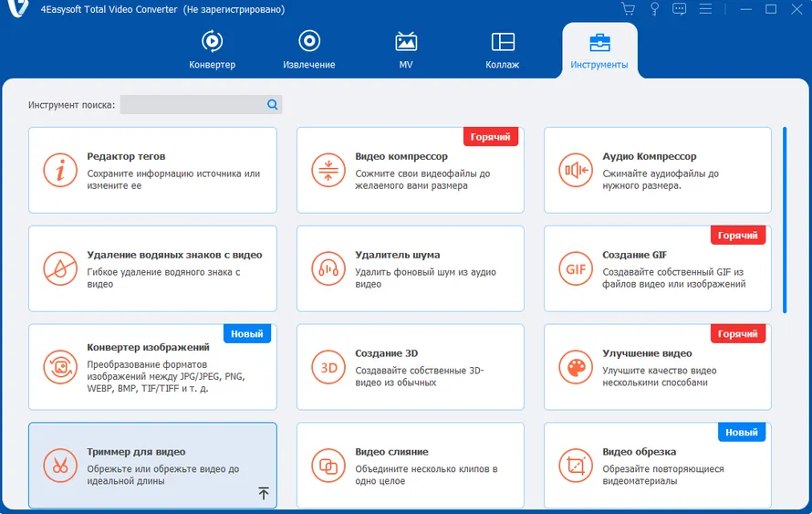The height and width of the screenshot is (514, 812).
Task: Click description 'Улучшите качество видео несколькими способами'
Action: coord(660,376)
